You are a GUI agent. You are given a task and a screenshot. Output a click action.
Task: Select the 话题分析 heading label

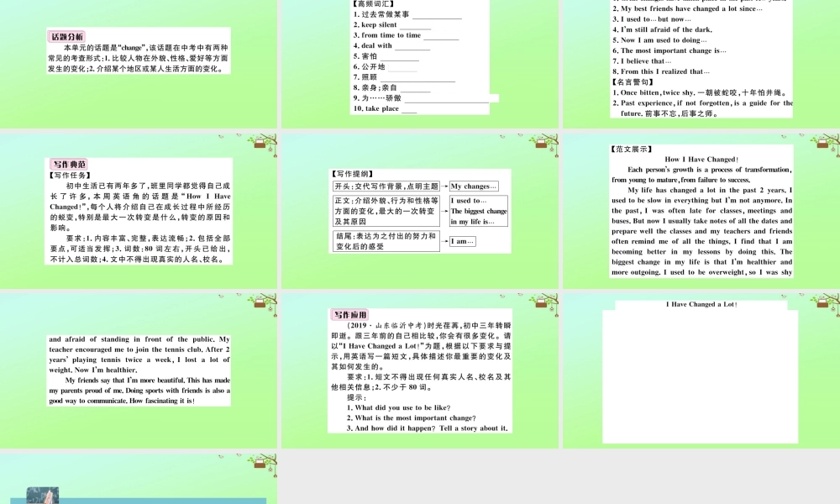(x=67, y=36)
